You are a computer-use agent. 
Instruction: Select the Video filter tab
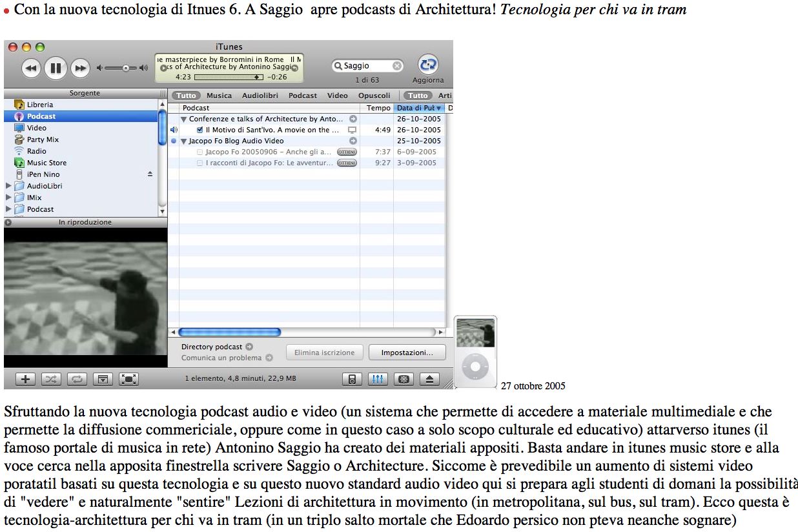337,96
